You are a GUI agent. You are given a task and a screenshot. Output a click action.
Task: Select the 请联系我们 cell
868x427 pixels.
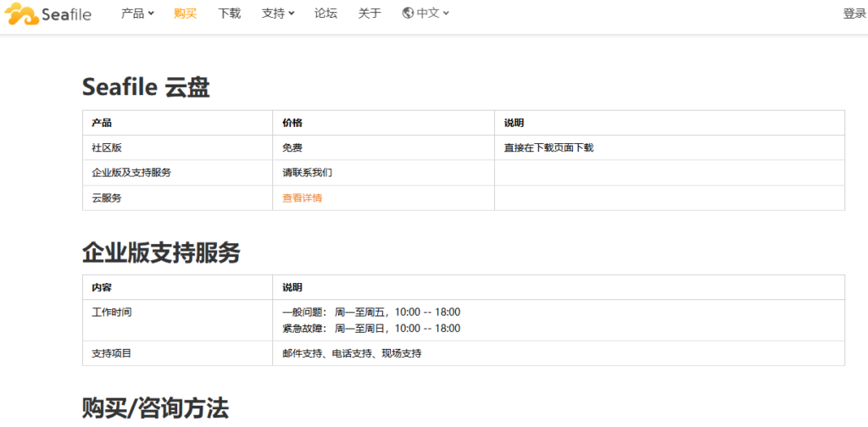[x=384, y=173]
